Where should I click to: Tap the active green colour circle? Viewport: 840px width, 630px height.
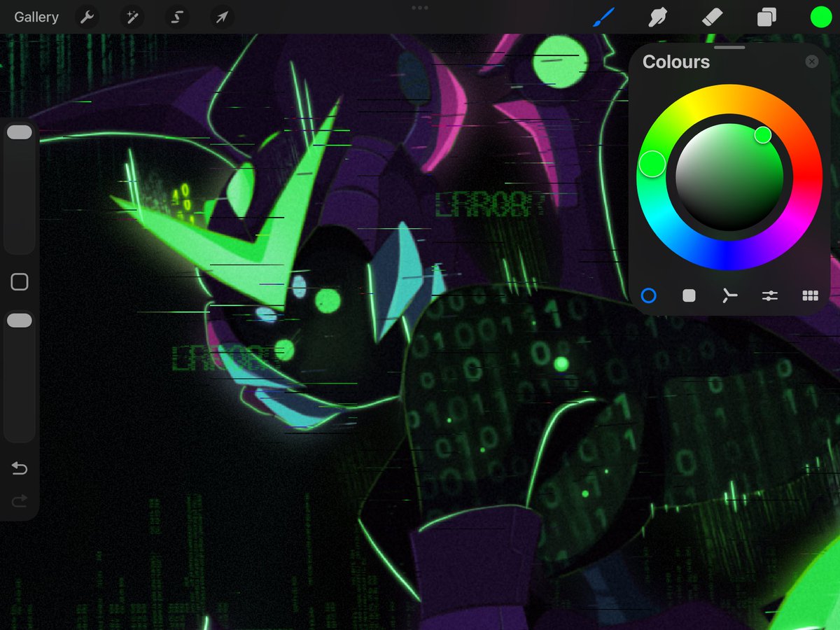[x=820, y=17]
